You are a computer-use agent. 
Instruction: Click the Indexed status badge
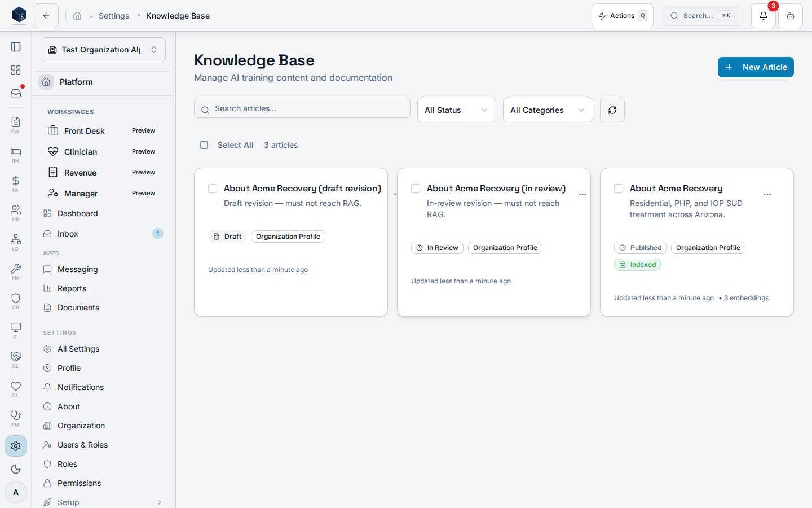(637, 265)
